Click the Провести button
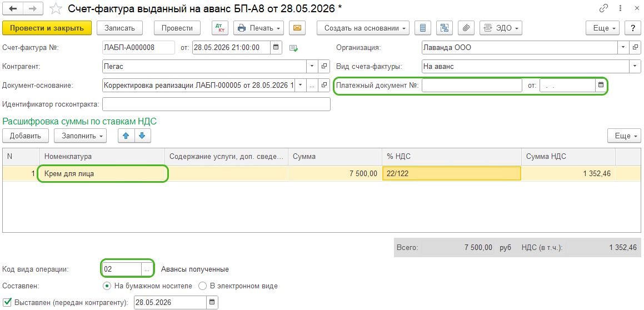The width and height of the screenshot is (644, 310). click(177, 28)
